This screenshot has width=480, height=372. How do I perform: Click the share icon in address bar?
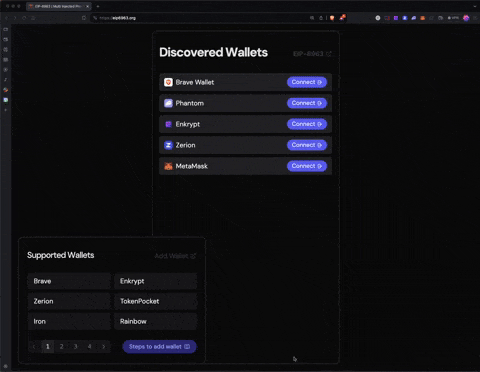[321, 18]
